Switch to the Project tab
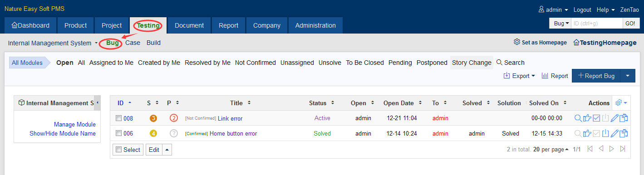This screenshot has height=175, width=644. click(x=112, y=25)
